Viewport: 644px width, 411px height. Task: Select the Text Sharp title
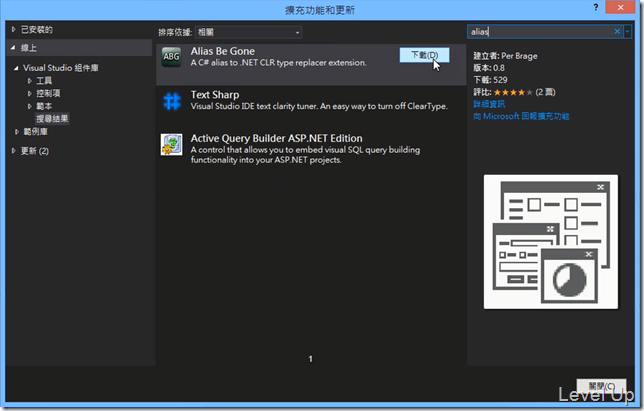(215, 95)
